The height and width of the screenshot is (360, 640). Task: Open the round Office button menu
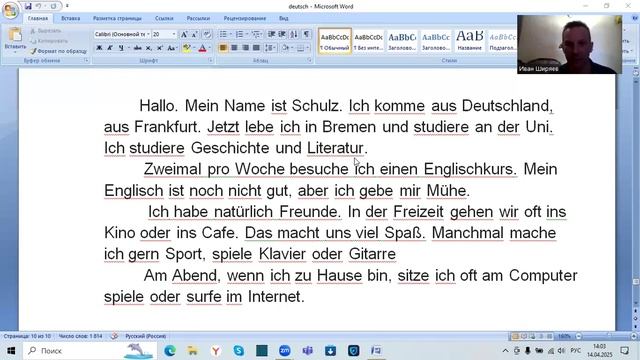[10, 10]
